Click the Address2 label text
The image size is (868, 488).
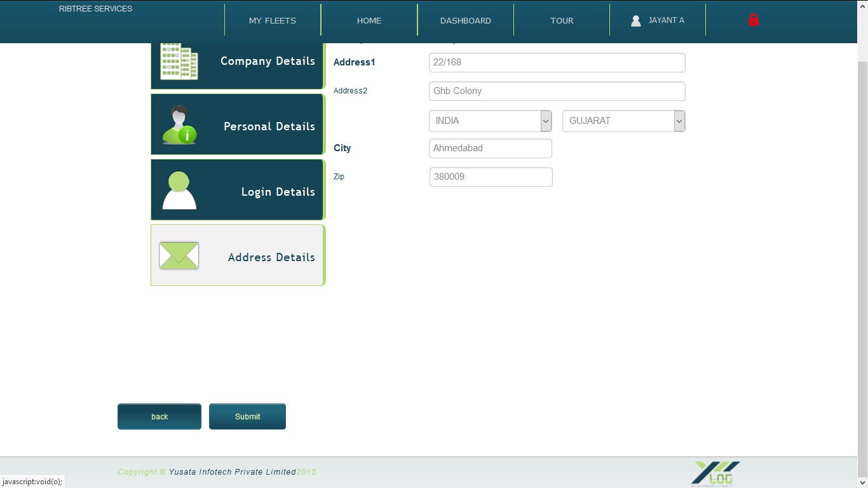click(x=350, y=91)
